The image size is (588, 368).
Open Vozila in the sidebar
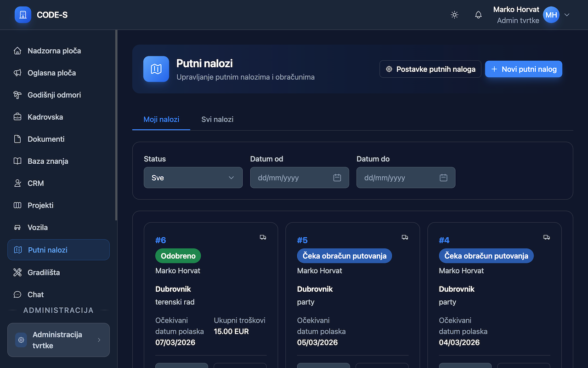tap(38, 227)
